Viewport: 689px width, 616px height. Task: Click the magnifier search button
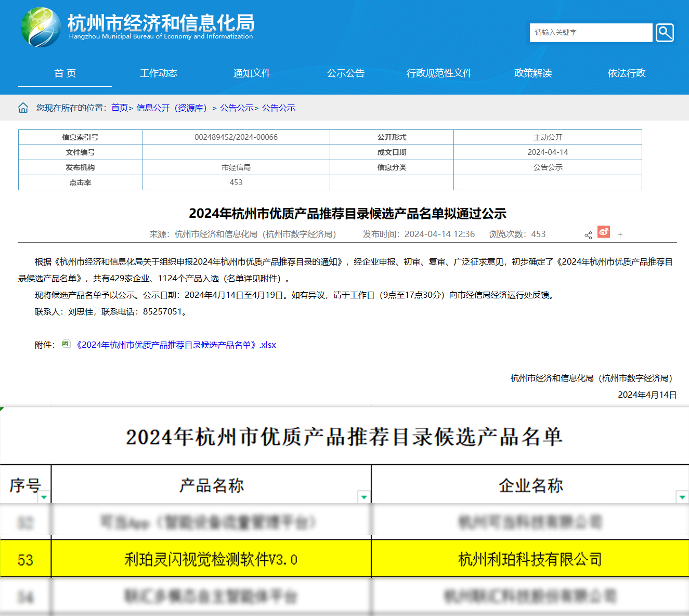tap(664, 33)
